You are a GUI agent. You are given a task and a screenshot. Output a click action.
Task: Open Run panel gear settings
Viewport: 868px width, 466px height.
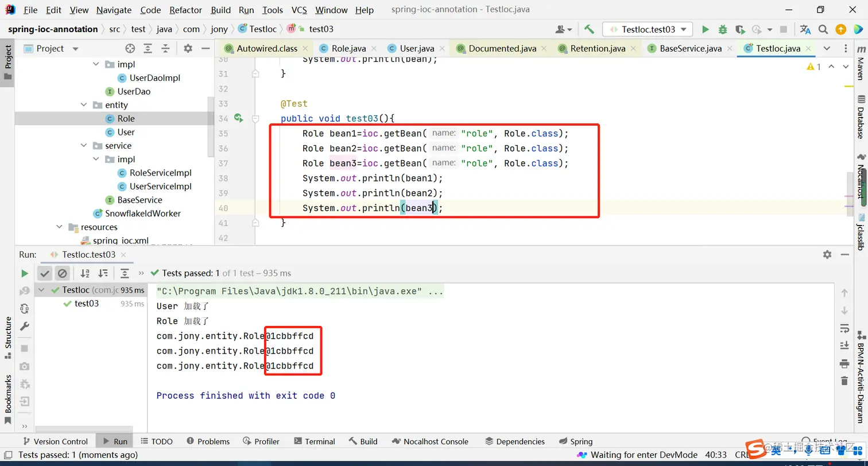click(827, 254)
